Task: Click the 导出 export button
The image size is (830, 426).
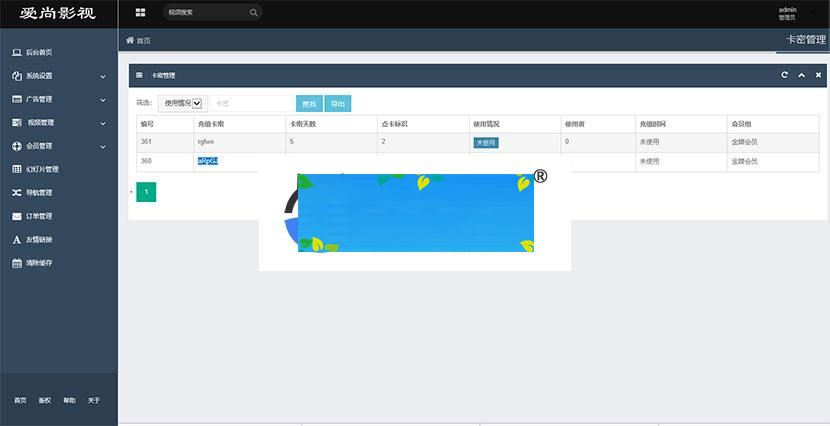Action: coord(338,104)
